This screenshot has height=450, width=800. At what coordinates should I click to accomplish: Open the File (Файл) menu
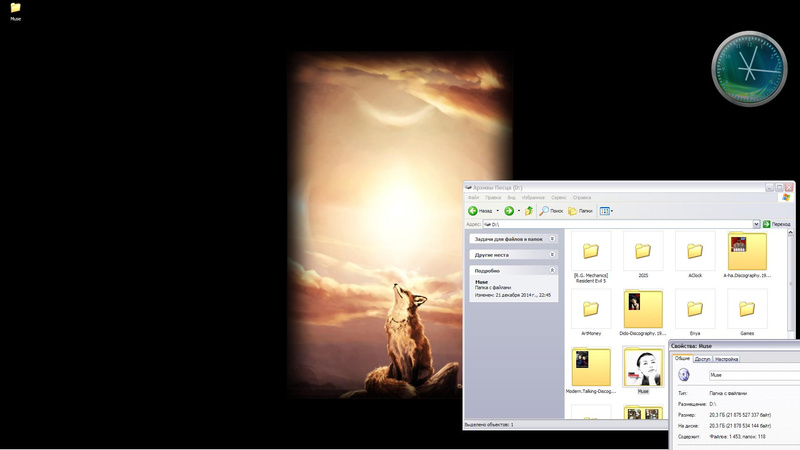coord(473,197)
